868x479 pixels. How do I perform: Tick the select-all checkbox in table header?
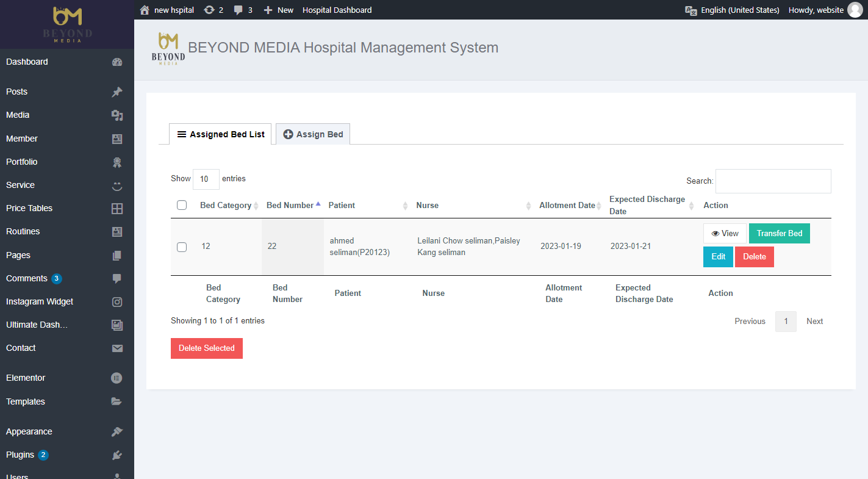[182, 205]
